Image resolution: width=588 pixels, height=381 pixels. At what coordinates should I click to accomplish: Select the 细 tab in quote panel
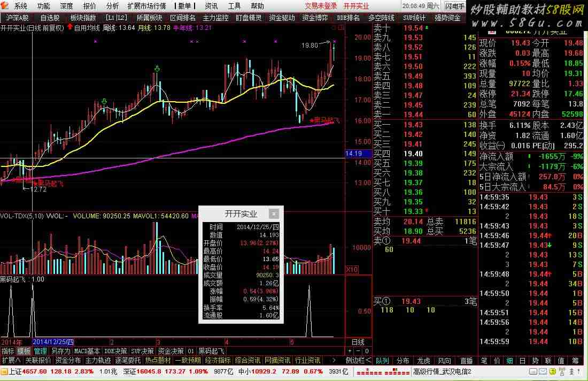point(509,361)
